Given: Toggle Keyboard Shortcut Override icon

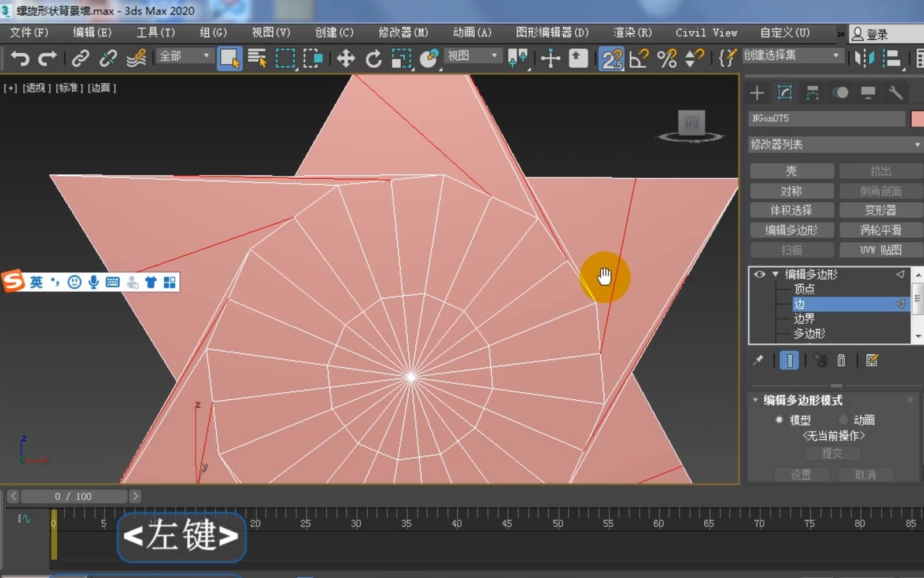Looking at the screenshot, I should coord(578,58).
